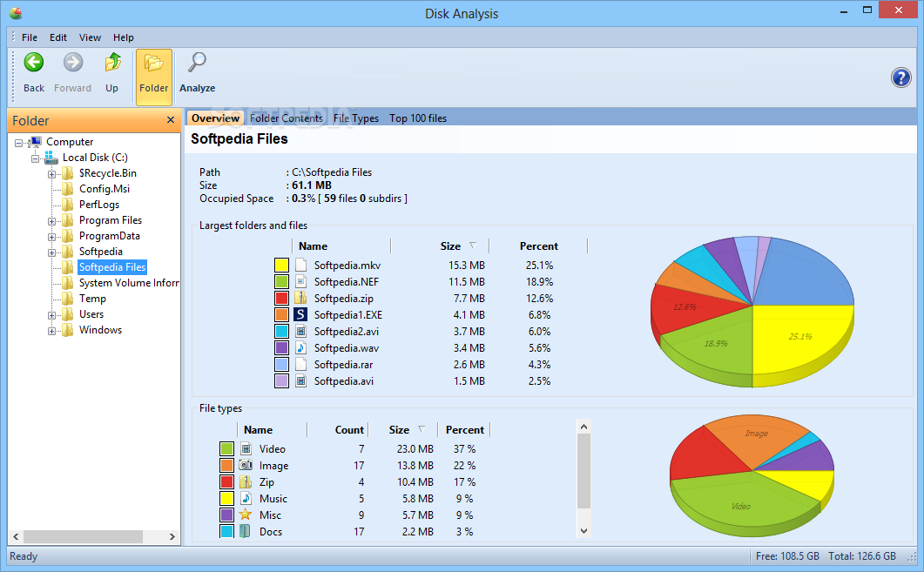Click the file types list scroll-down arrow
Viewport: 924px width, 572px height.
pyautogui.click(x=583, y=531)
